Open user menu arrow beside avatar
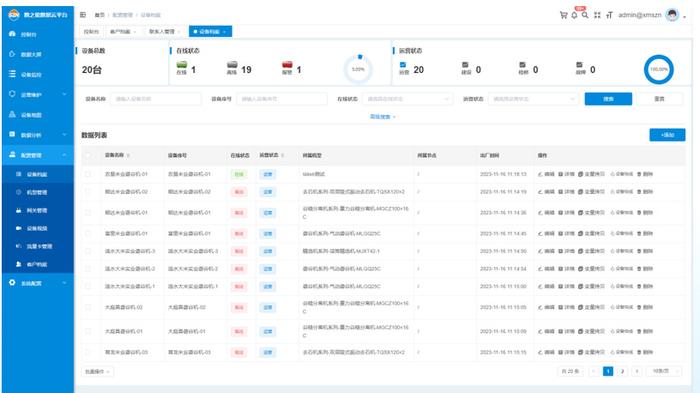The height and width of the screenshot is (393, 700). (x=685, y=17)
